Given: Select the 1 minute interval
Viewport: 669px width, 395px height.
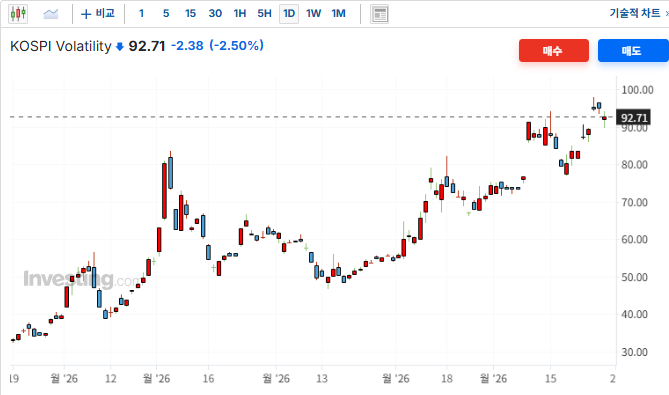Looking at the screenshot, I should click(x=141, y=14).
